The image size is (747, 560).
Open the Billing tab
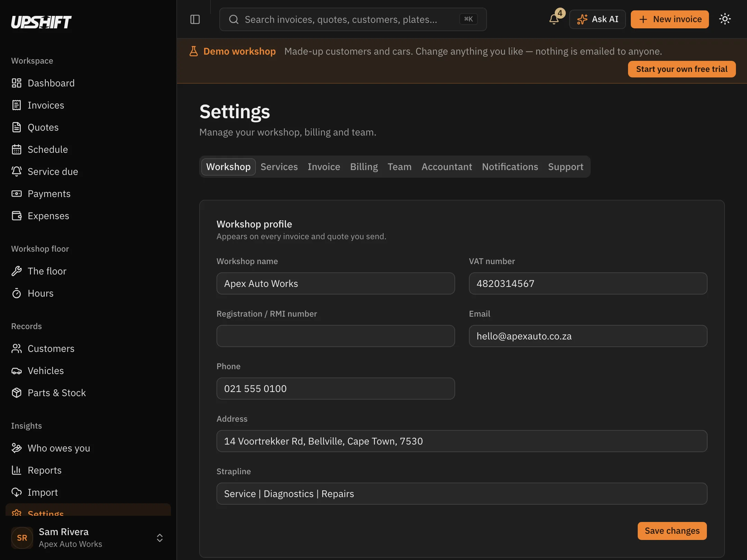tap(364, 167)
